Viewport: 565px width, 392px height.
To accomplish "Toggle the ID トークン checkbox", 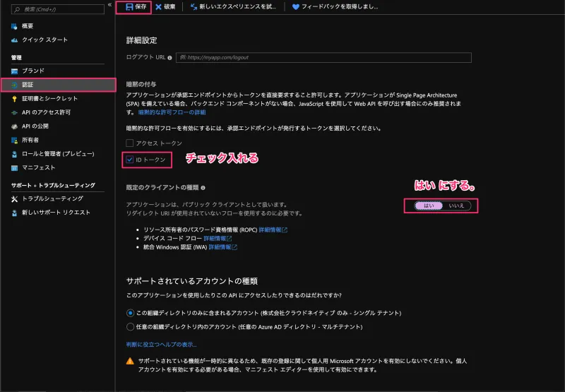I will tap(130, 159).
